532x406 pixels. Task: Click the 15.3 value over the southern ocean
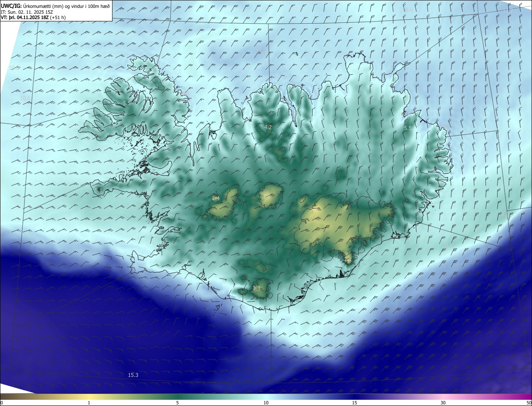[x=133, y=375]
